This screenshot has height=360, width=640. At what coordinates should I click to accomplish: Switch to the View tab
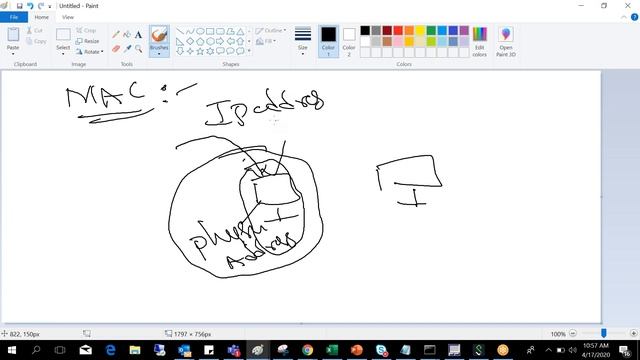click(68, 17)
